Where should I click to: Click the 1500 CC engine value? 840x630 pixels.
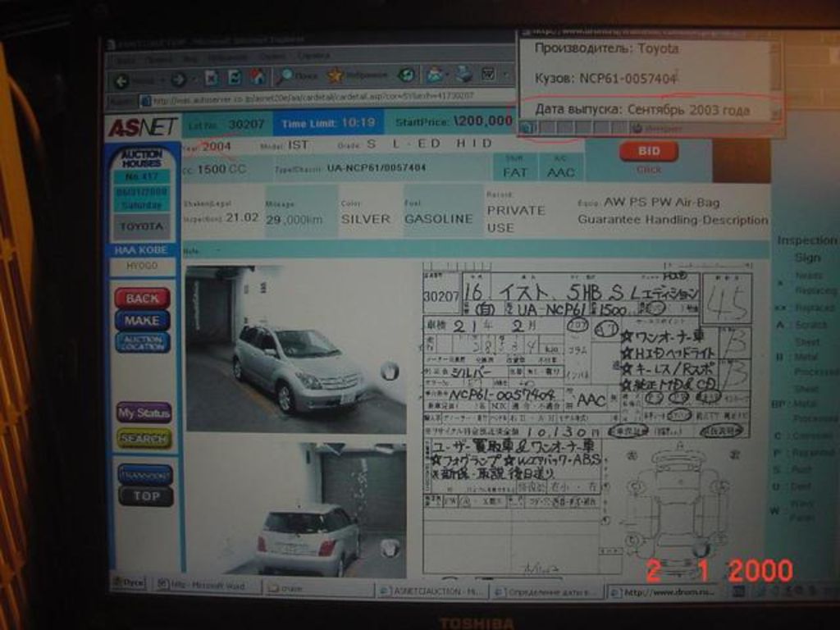pyautogui.click(x=221, y=169)
